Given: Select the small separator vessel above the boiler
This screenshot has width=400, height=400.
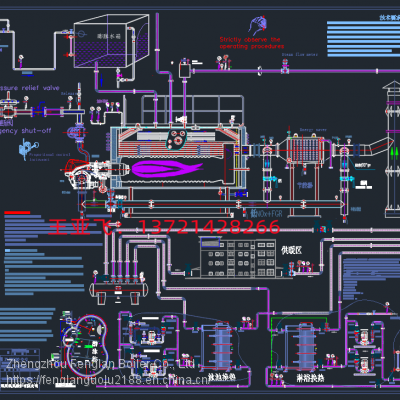Looking at the screenshot, I should [x=185, y=68].
